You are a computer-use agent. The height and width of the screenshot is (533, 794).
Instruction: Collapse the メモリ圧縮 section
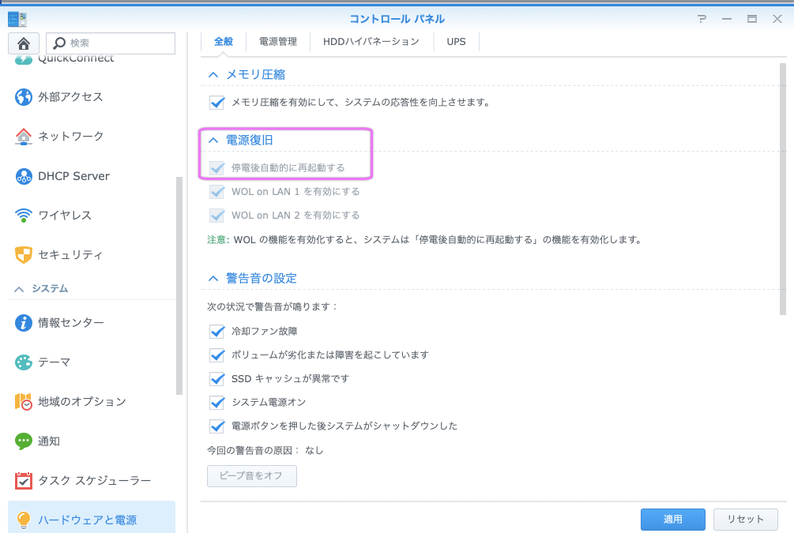[x=213, y=75]
